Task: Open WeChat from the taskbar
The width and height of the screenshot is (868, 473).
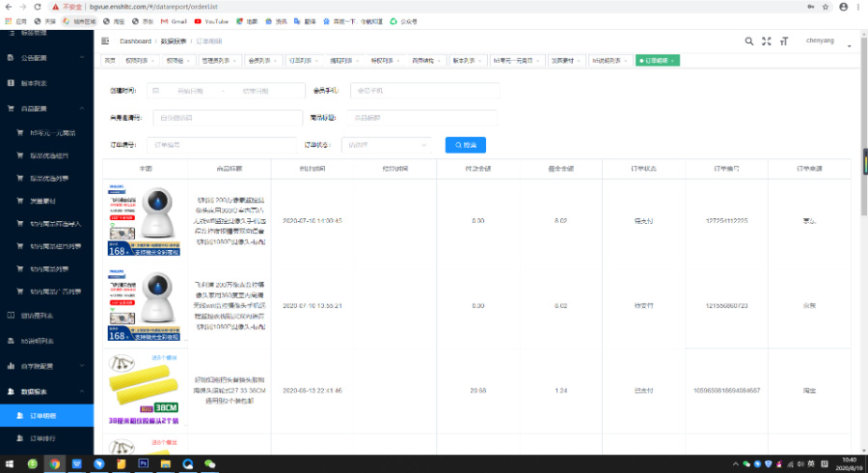Action: point(210,463)
